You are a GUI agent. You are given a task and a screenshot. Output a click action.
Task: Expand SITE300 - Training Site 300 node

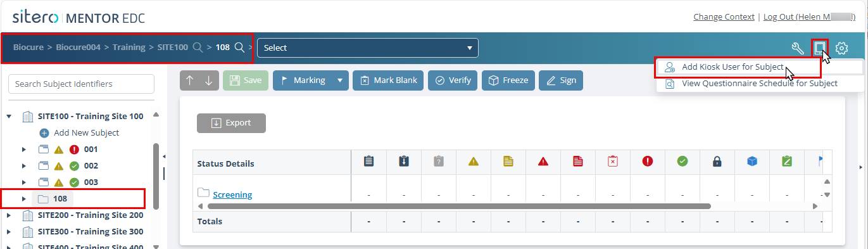tap(9, 232)
